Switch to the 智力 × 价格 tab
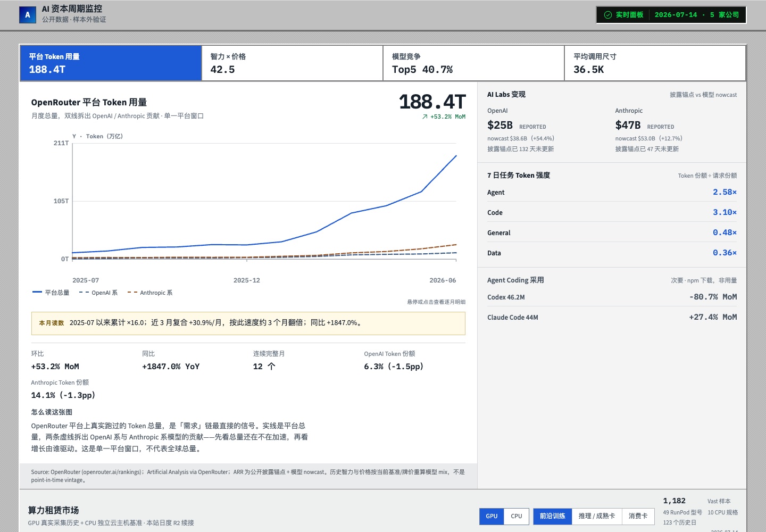Screen dimensions: 766x532 (293, 63)
